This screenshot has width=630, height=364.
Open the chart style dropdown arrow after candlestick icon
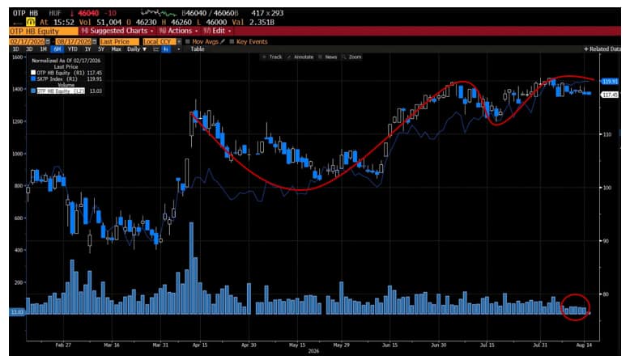pos(178,49)
